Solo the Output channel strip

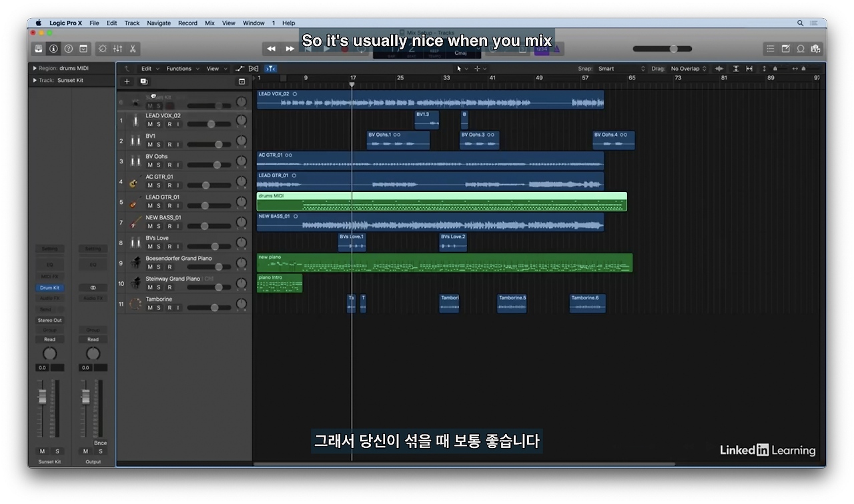pyautogui.click(x=100, y=451)
